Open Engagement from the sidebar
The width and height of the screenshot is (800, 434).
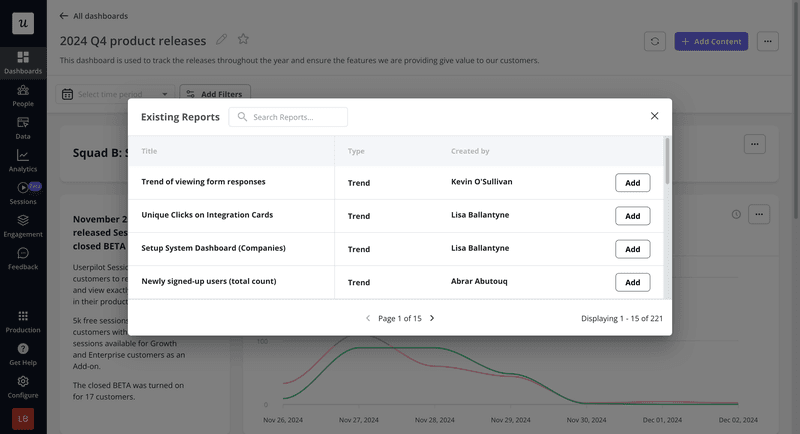pos(22,225)
